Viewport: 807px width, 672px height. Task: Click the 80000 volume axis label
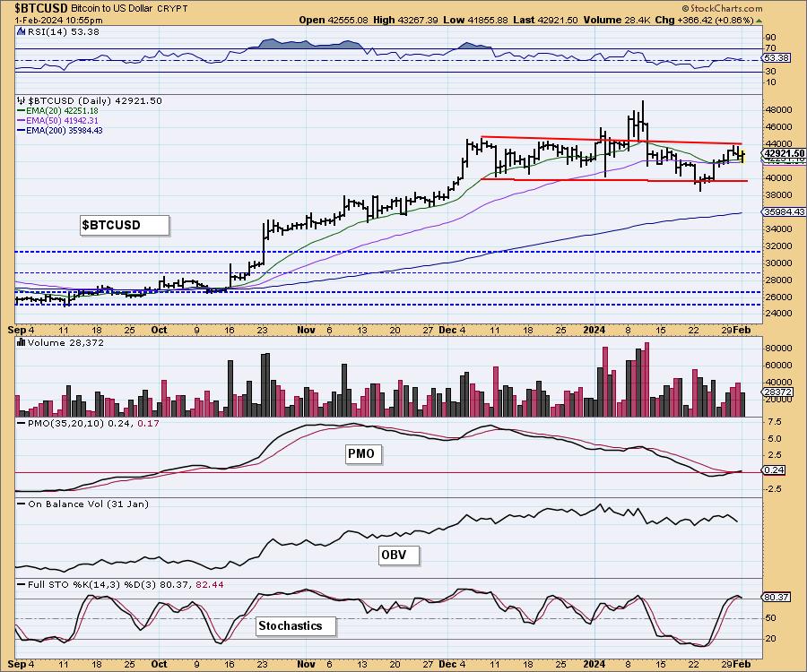click(x=778, y=348)
